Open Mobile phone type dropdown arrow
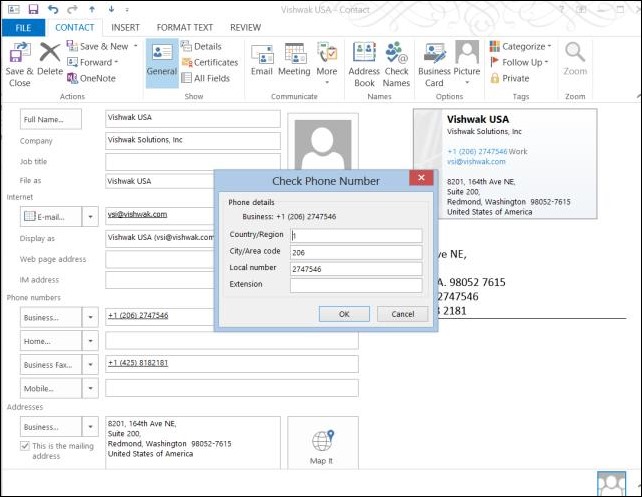 click(x=90, y=388)
